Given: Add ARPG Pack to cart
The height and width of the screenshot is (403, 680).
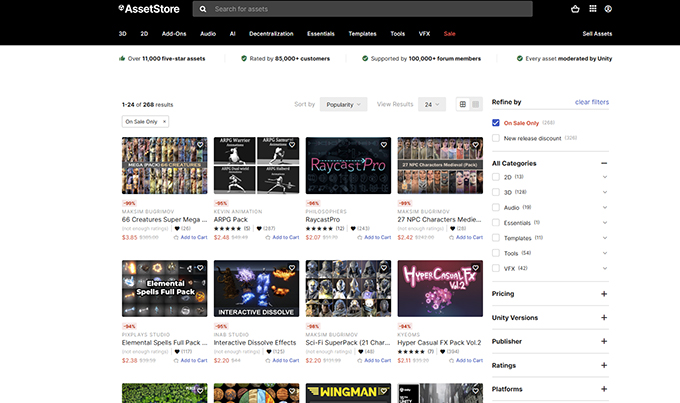Looking at the screenshot, I should [283, 237].
